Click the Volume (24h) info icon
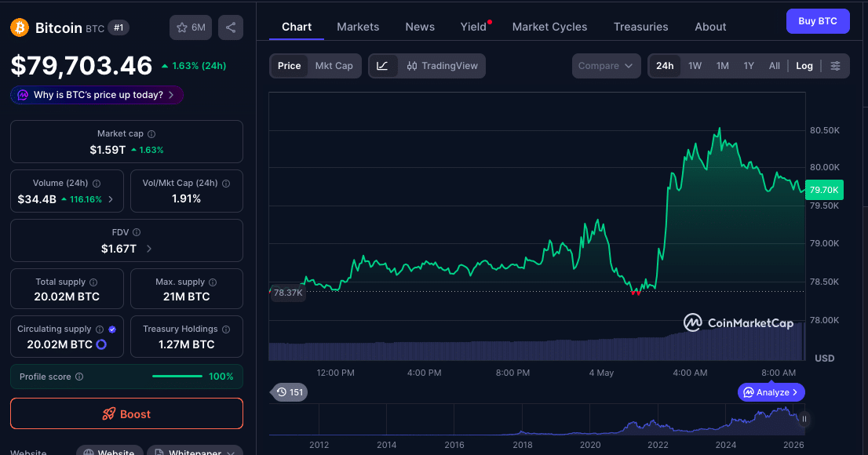This screenshot has height=455, width=868. click(x=97, y=184)
